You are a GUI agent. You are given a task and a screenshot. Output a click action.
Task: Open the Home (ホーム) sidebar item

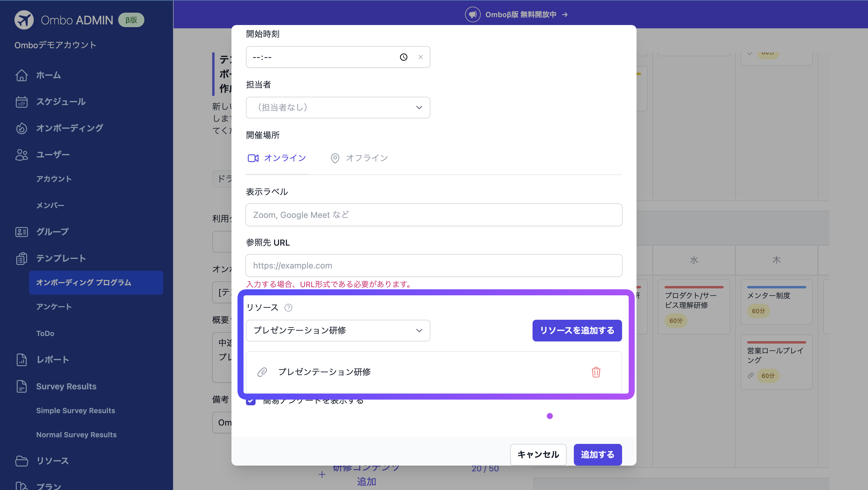coord(48,75)
